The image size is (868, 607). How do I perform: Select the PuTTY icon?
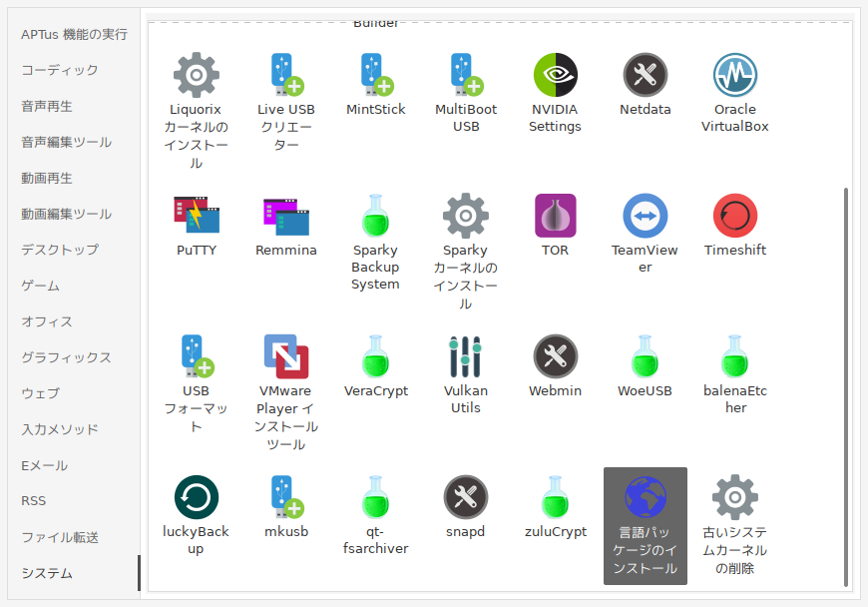click(196, 215)
